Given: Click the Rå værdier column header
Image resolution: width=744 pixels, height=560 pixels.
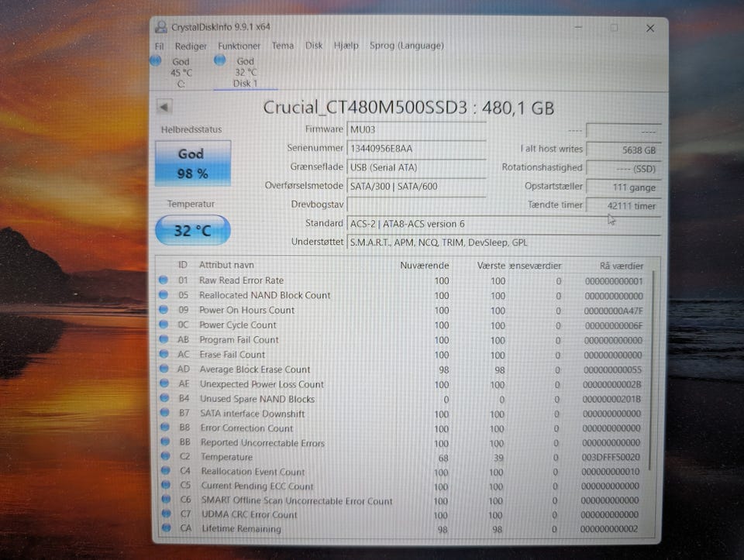Looking at the screenshot, I should pyautogui.click(x=621, y=266).
